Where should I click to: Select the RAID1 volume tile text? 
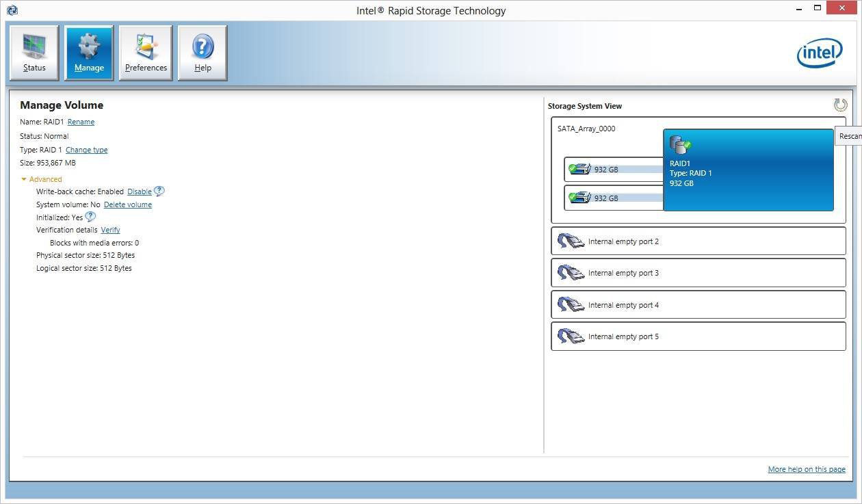coord(691,173)
